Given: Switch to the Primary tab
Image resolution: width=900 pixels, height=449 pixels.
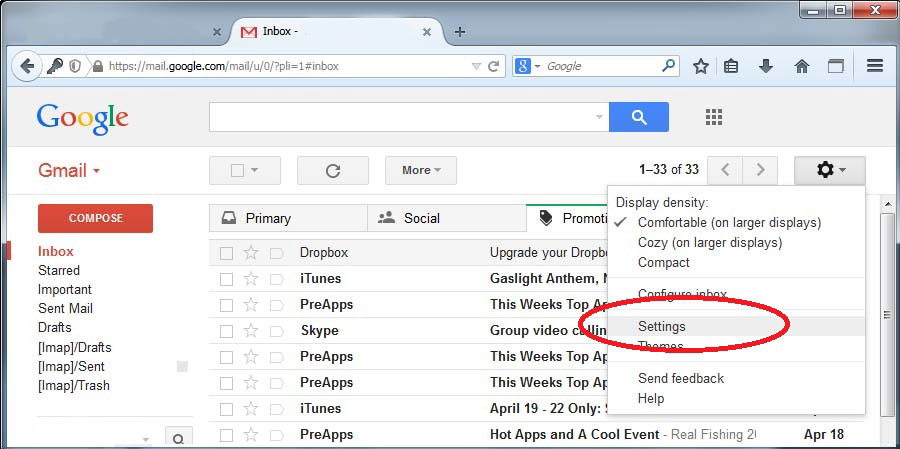Looking at the screenshot, I should click(288, 218).
